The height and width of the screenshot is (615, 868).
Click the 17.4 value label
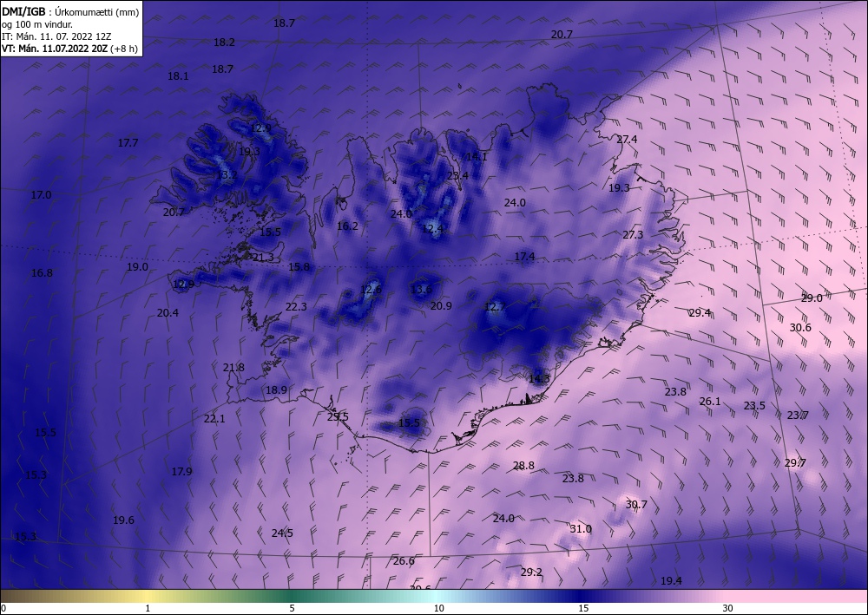point(525,257)
